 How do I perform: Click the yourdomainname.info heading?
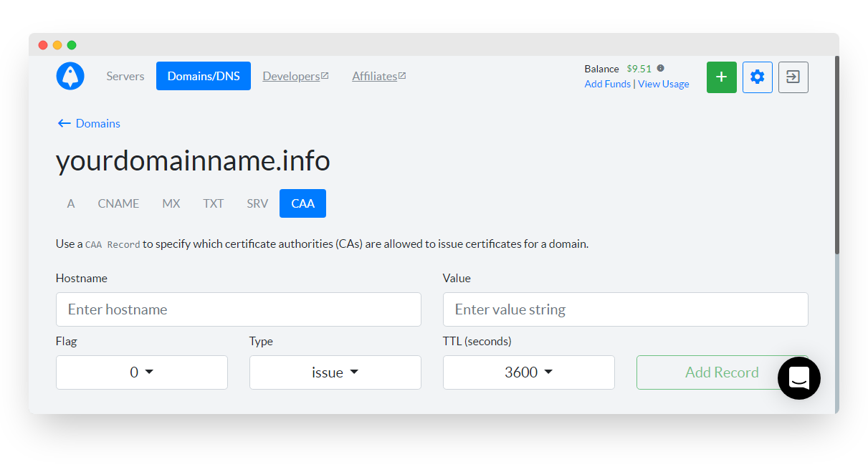(193, 161)
